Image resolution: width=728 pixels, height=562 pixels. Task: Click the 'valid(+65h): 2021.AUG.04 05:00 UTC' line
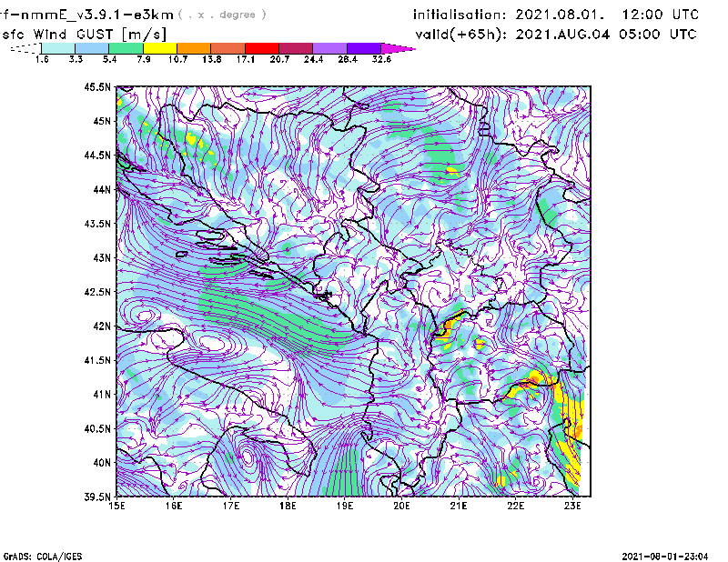[556, 35]
